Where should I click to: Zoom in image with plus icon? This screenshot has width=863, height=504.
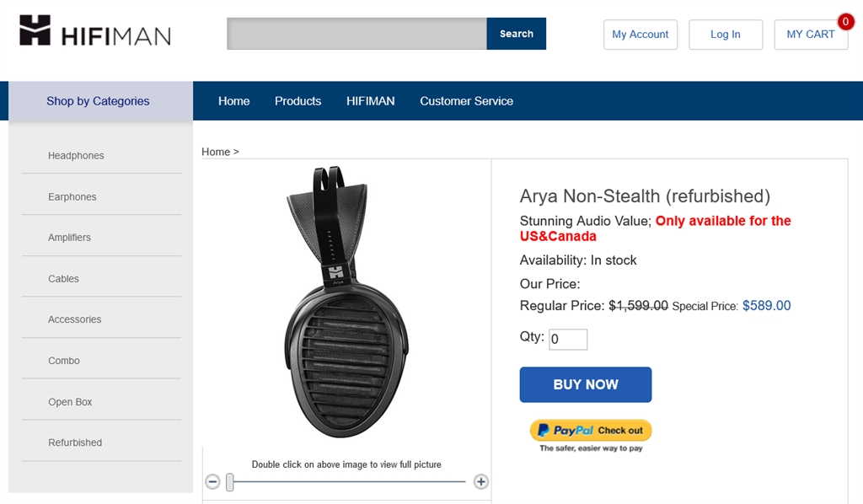[x=480, y=482]
